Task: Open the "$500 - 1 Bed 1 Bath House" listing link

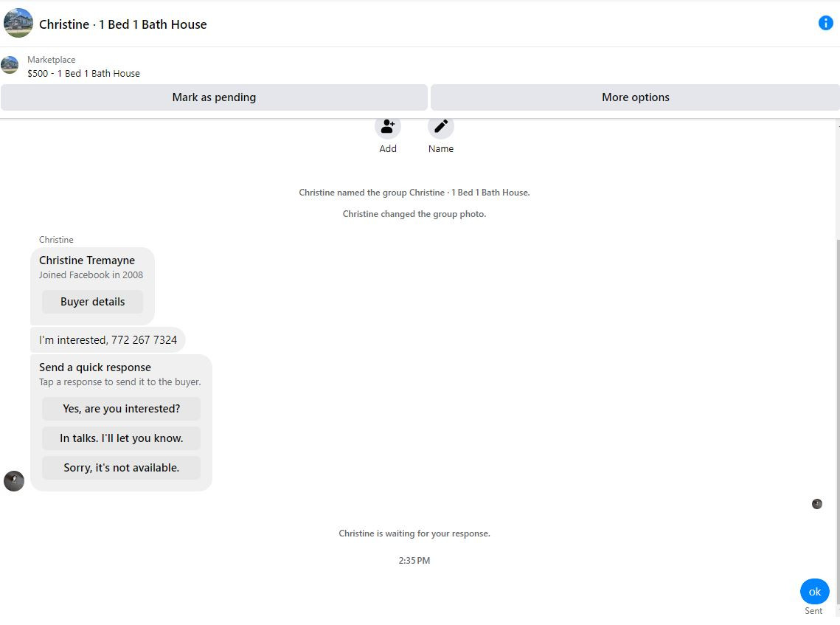Action: (83, 74)
